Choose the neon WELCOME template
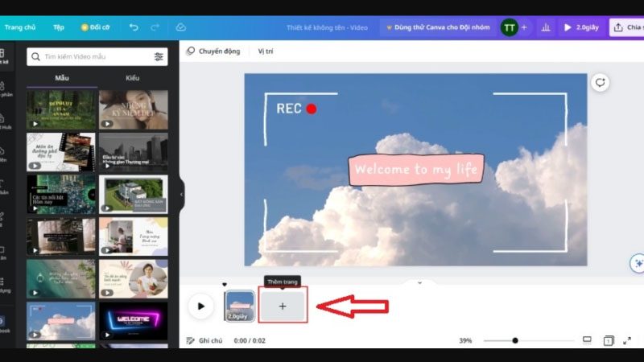 point(133,321)
